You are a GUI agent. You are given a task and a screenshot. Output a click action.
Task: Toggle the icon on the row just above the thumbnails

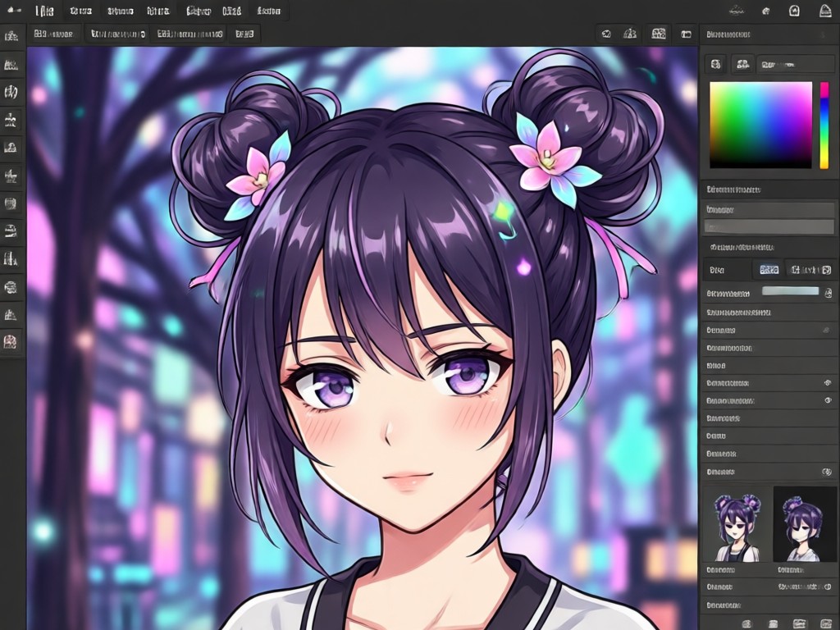(827, 472)
